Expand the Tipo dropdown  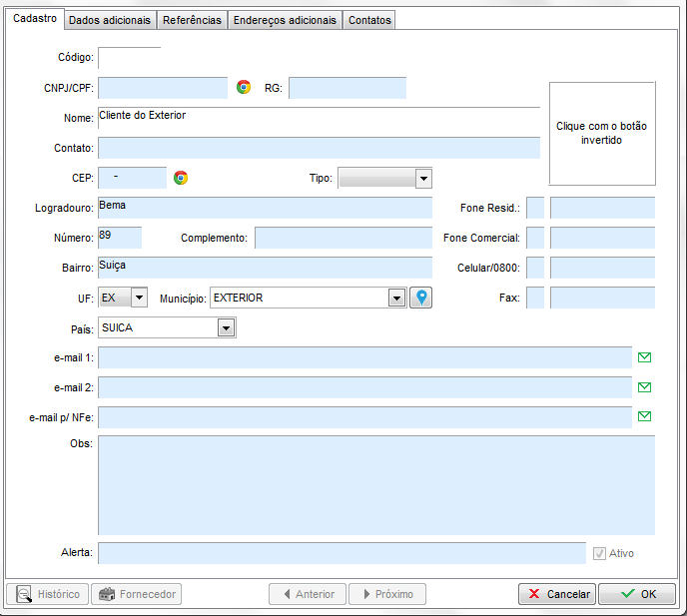click(x=423, y=178)
